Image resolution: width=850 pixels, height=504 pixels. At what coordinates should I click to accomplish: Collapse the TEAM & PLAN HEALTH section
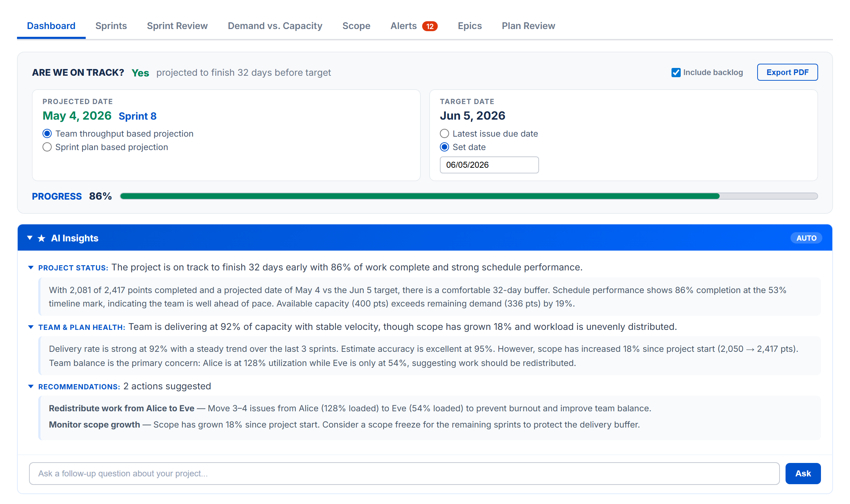click(x=31, y=327)
